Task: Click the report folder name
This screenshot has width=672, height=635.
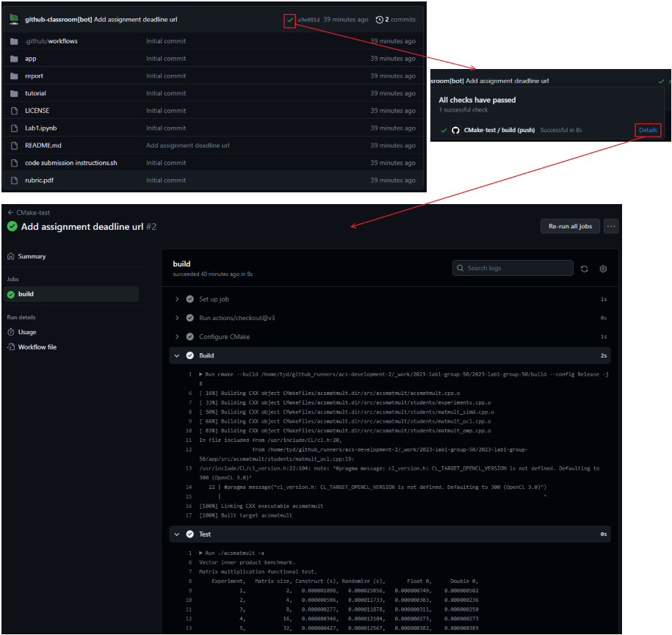Action: click(x=34, y=76)
